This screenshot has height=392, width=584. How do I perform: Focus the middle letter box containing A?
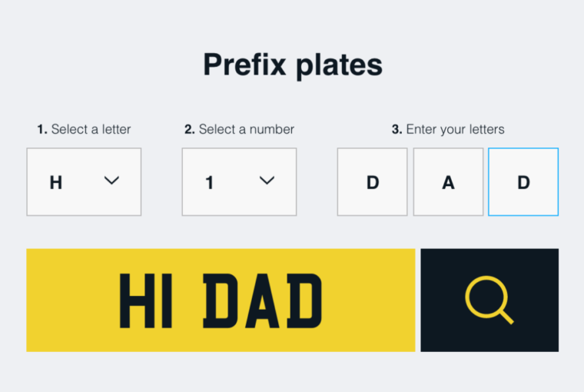point(448,182)
